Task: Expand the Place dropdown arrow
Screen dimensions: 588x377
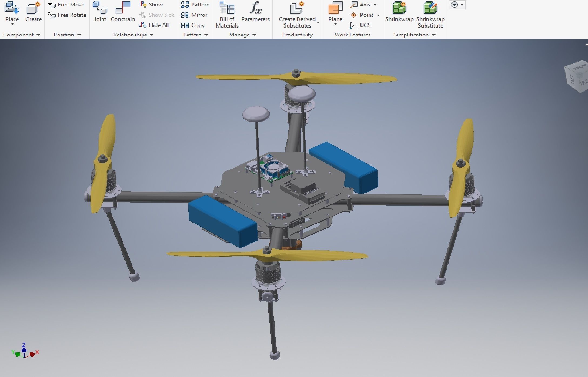Action: coord(12,25)
